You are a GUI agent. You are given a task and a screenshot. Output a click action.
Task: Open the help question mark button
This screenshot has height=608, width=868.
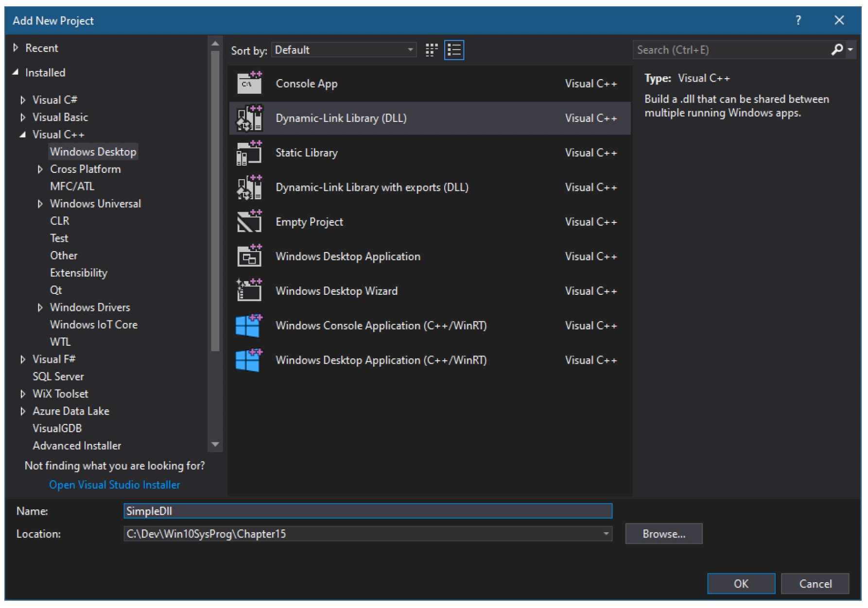[798, 20]
